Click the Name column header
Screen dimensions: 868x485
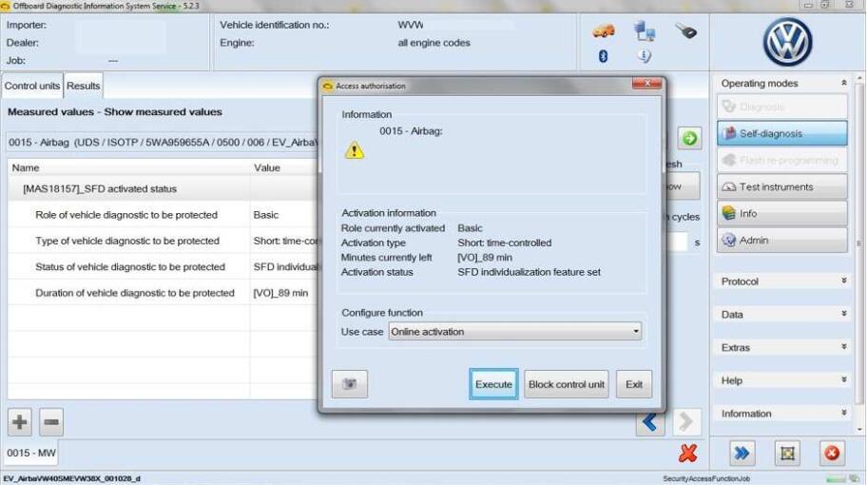pyautogui.click(x=128, y=167)
